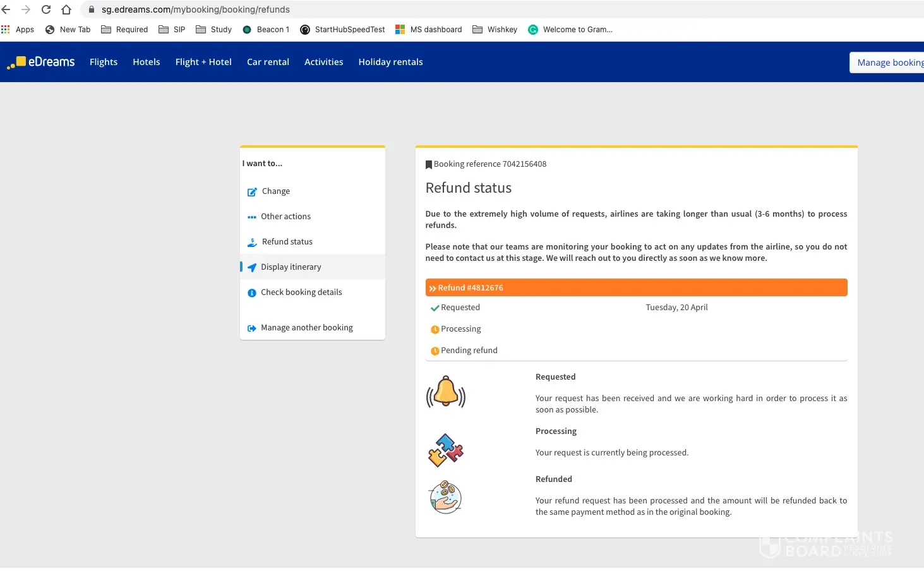Go to Holiday rentals in navigation
924x571 pixels.
click(x=390, y=62)
